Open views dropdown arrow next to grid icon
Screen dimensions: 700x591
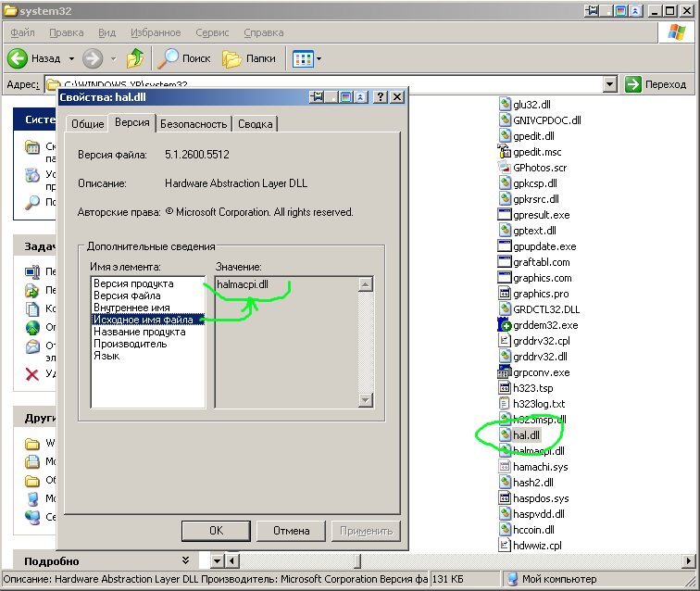(x=319, y=58)
